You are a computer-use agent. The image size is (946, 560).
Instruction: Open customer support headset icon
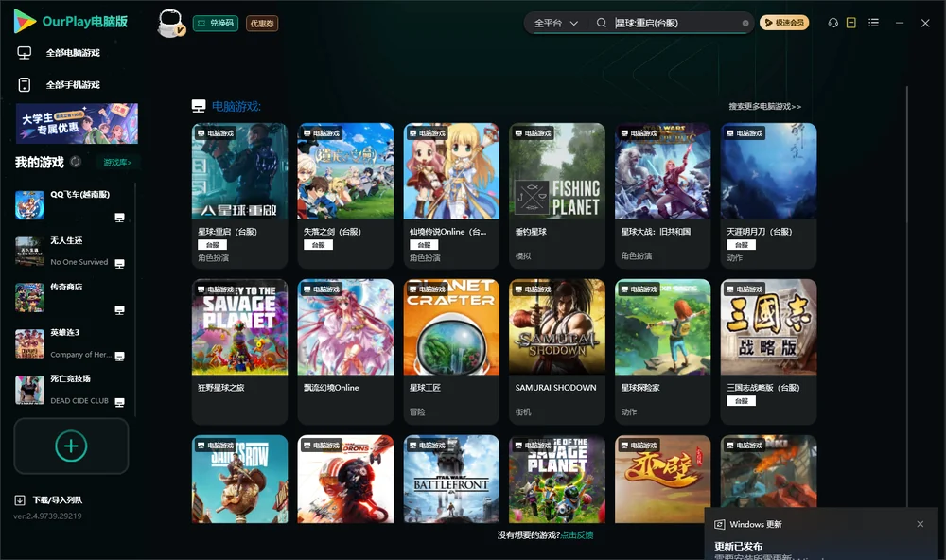(832, 23)
